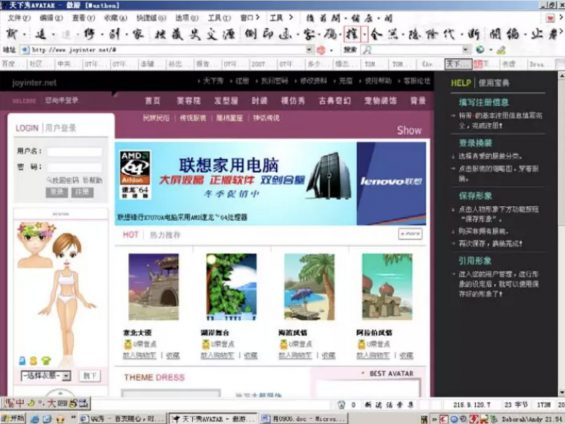Click the globe icon next to the search box
The image size is (565, 424).
(x=480, y=50)
